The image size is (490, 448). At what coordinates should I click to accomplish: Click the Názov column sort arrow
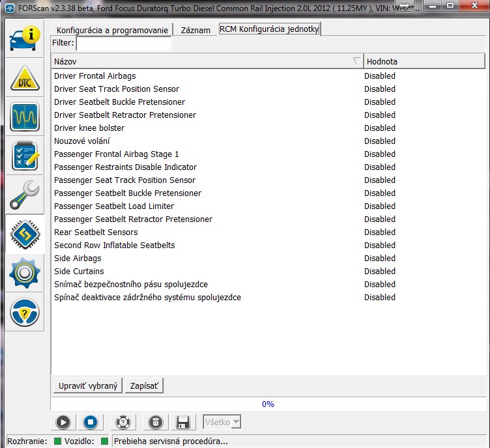(356, 61)
